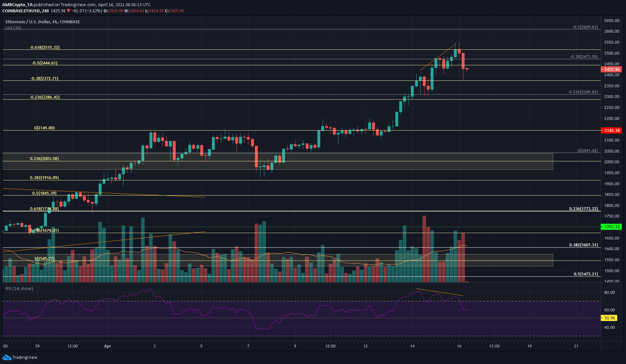Click the 0.236(1773.22) right-side Fibonacci label

[584, 209]
